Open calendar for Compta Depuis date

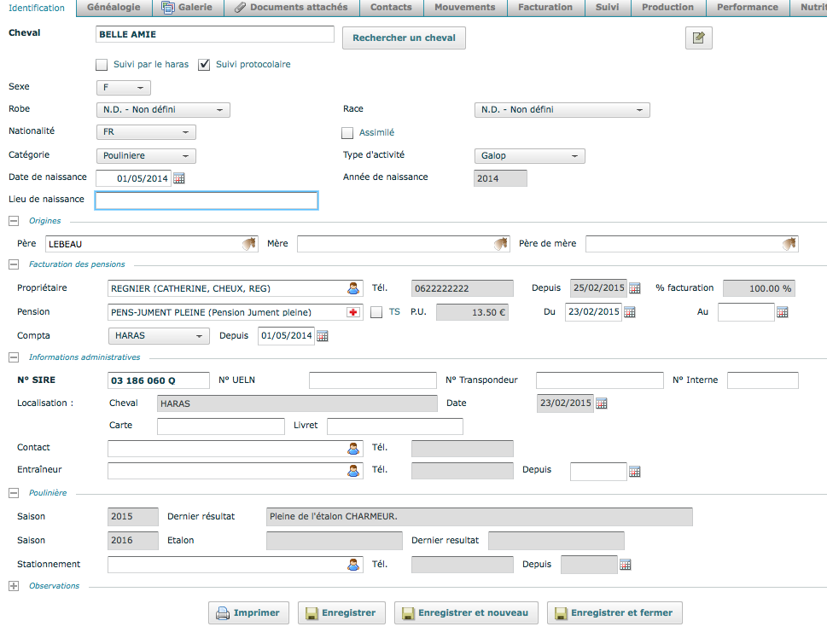click(x=323, y=336)
